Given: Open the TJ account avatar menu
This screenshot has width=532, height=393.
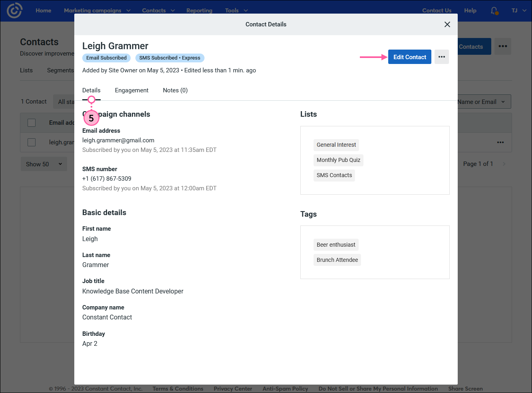Looking at the screenshot, I should coord(518,10).
